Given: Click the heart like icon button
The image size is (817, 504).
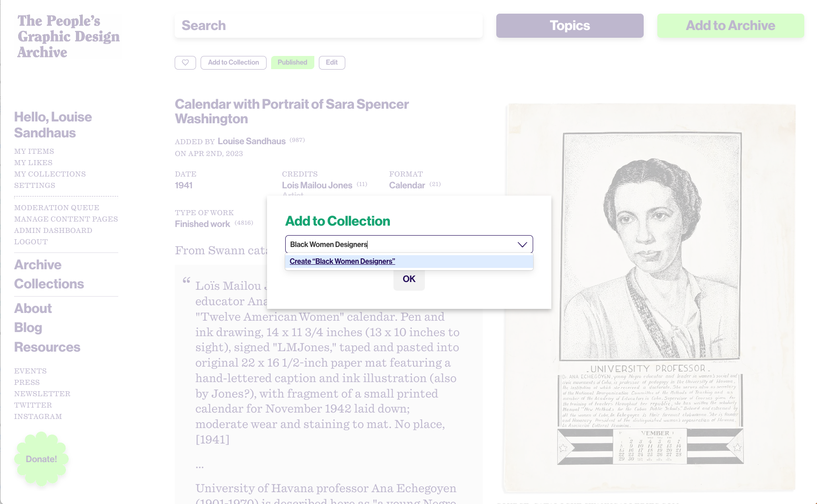Looking at the screenshot, I should 185,63.
